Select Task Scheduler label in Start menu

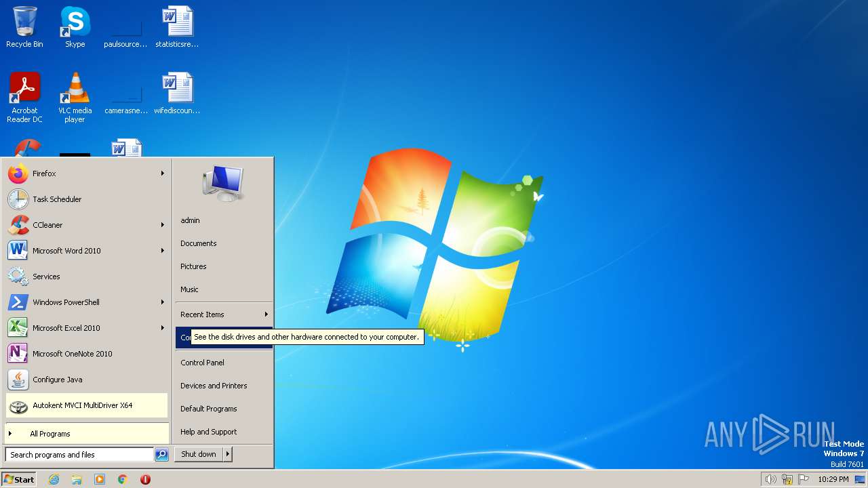57,199
